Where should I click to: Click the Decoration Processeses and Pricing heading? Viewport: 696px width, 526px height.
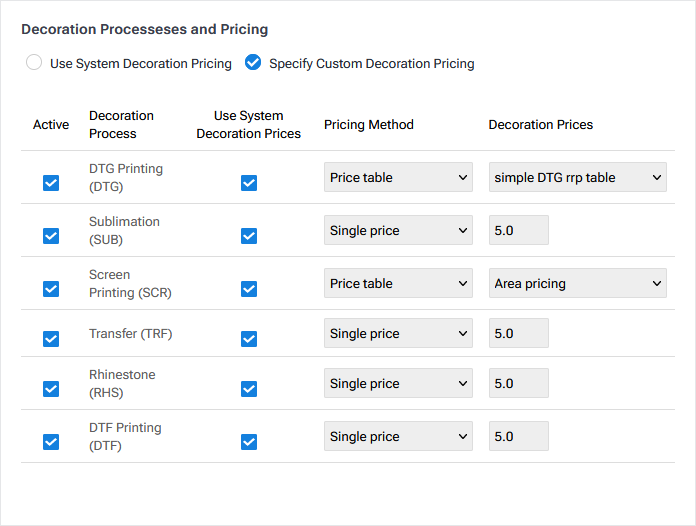[x=145, y=29]
